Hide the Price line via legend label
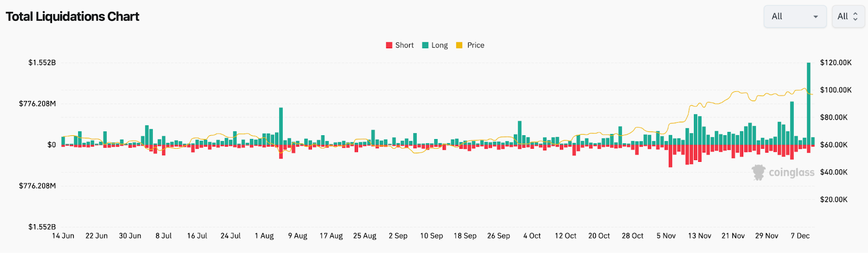868x253 pixels. (475, 46)
